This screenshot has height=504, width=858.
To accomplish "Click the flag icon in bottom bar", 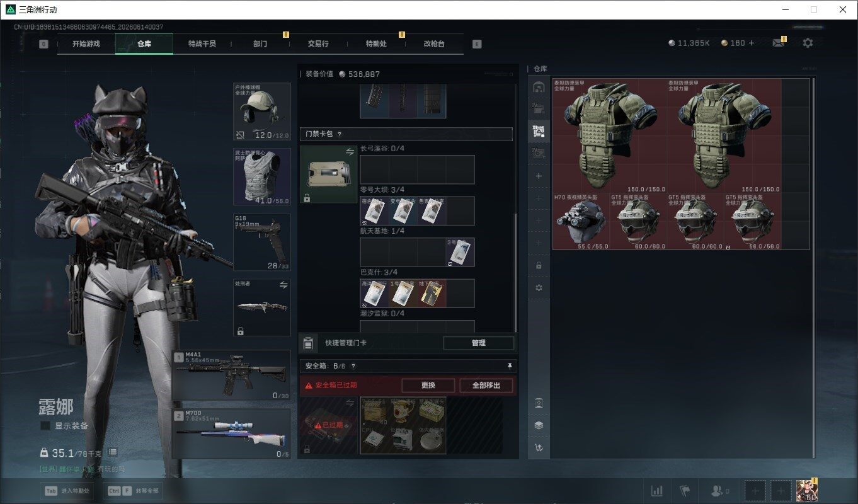I will point(685,490).
